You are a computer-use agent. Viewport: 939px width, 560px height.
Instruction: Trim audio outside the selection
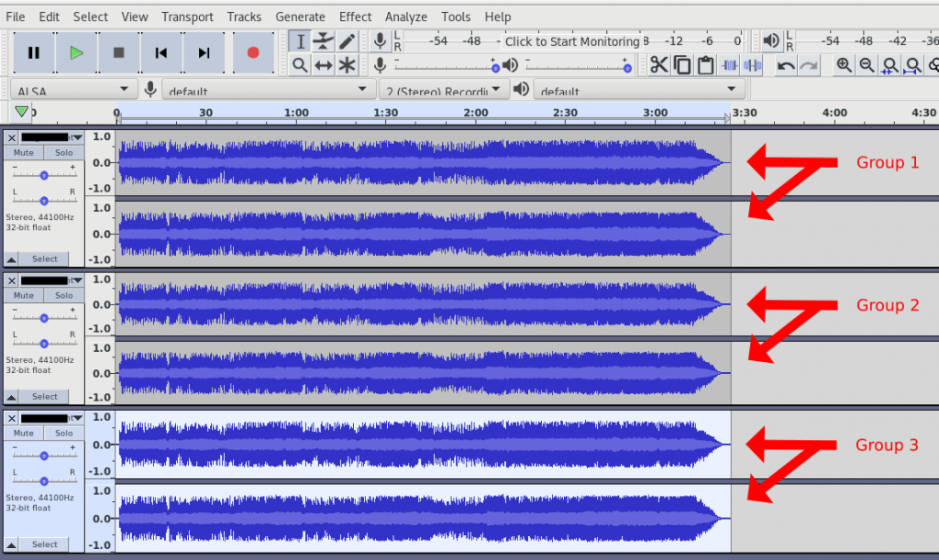729,65
